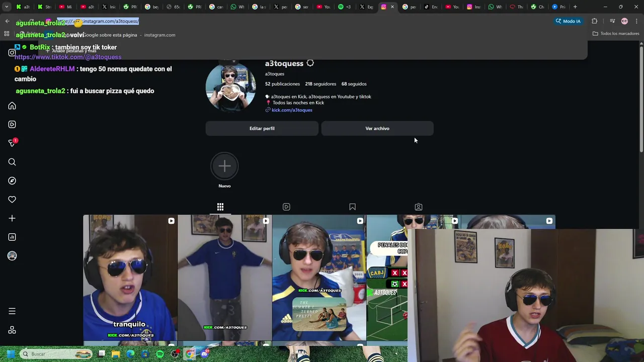Open the hamburger More menu in sidebar
The image size is (644, 362).
click(x=12, y=311)
